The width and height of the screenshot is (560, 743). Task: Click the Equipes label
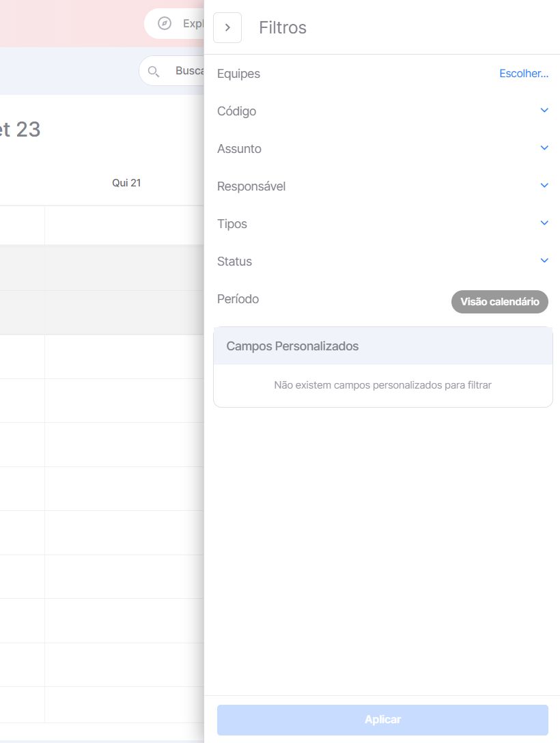pyautogui.click(x=238, y=74)
